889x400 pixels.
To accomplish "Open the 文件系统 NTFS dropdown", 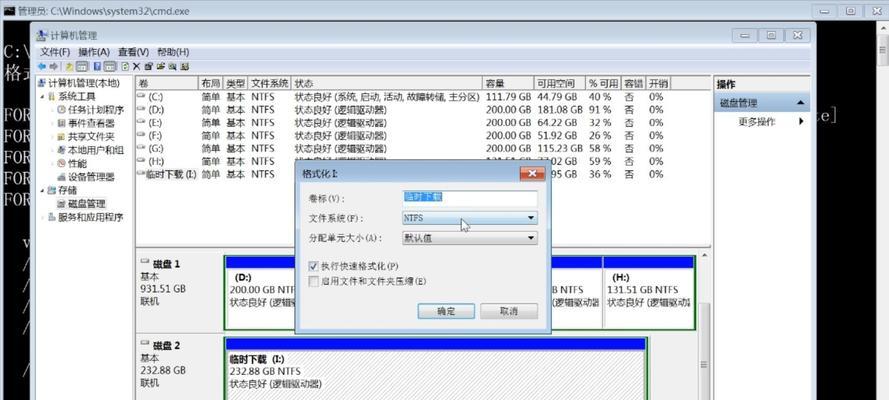I will (x=469, y=218).
